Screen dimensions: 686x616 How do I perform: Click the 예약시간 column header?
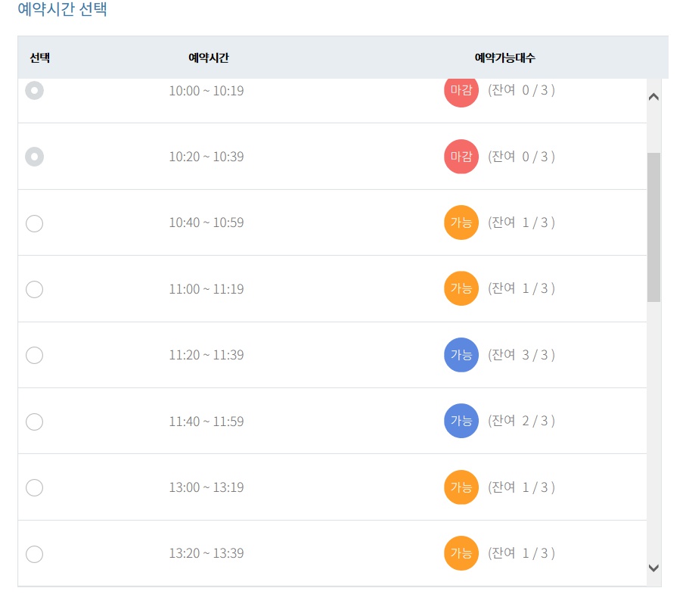(209, 58)
